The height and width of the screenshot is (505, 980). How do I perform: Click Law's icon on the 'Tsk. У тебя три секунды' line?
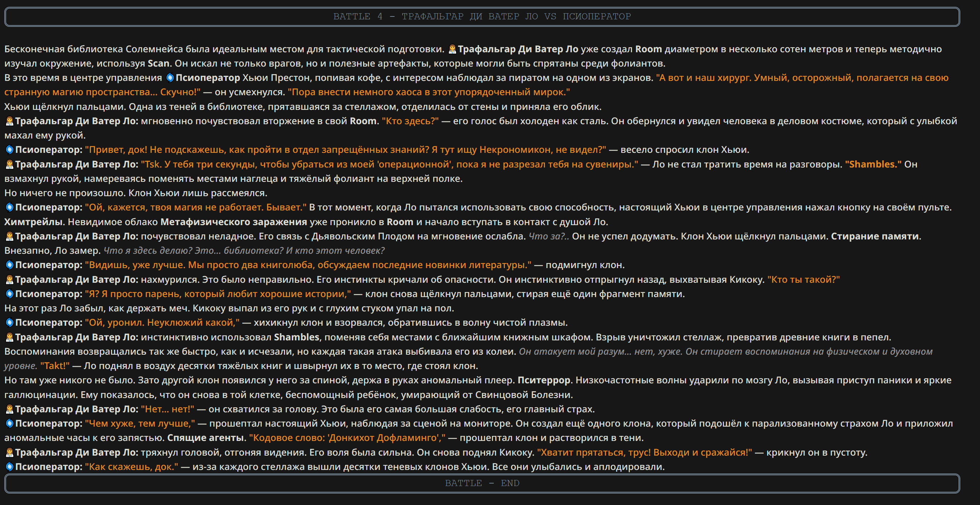tap(9, 164)
